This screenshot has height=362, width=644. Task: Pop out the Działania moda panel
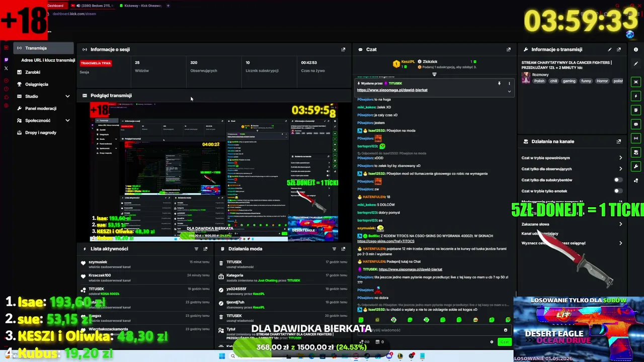click(343, 248)
